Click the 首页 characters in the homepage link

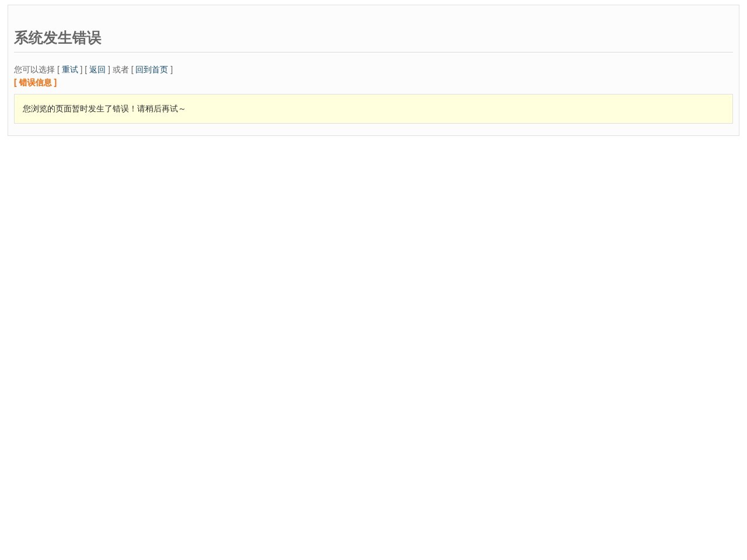click(x=159, y=70)
